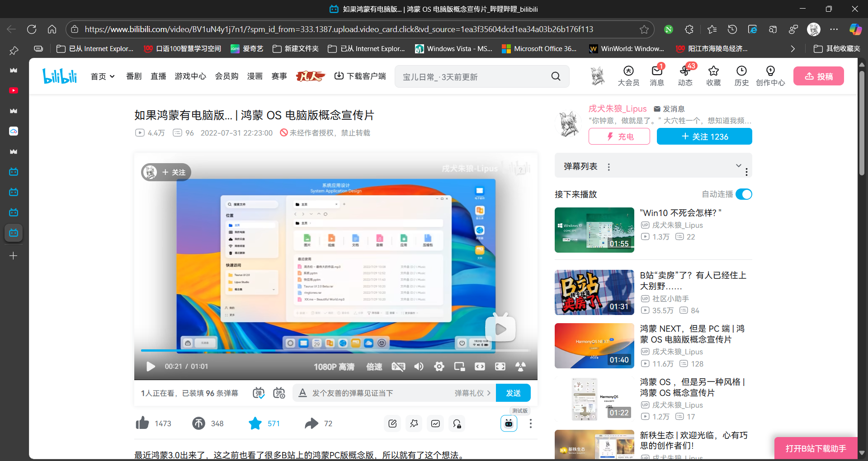Click 下载客户端 link
This screenshot has height=461, width=868.
coord(360,76)
